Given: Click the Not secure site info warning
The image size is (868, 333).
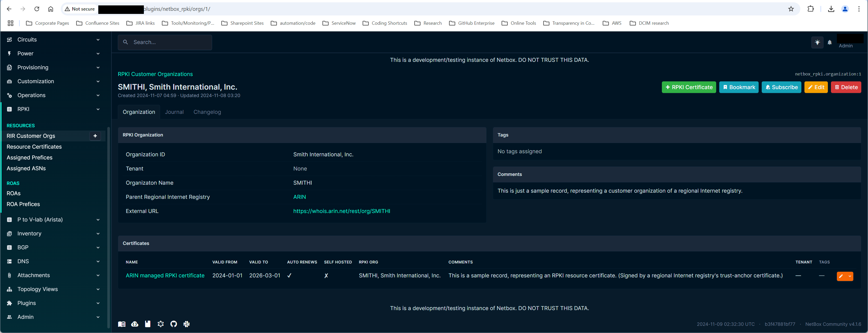Looking at the screenshot, I should (x=80, y=9).
